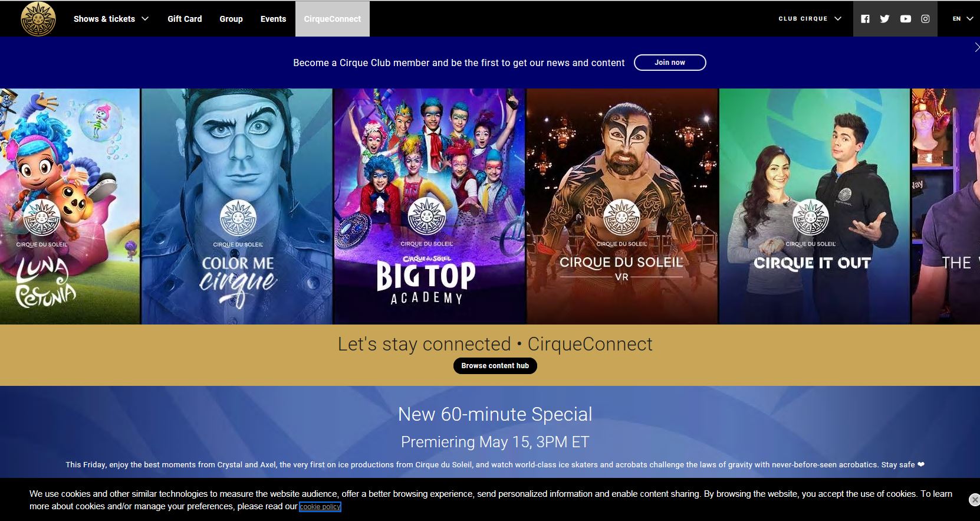Open the Facebook page icon
This screenshot has width=980, height=521.
(865, 19)
